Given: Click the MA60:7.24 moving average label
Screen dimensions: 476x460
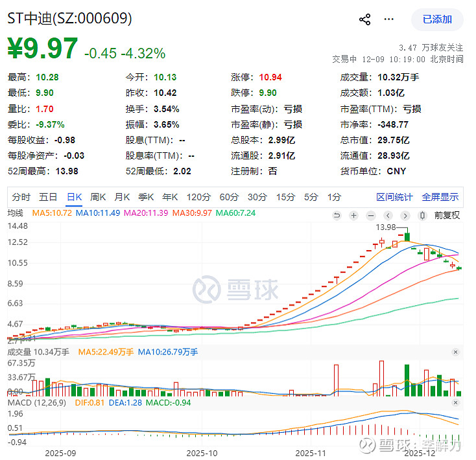Looking at the screenshot, I should click(235, 213).
